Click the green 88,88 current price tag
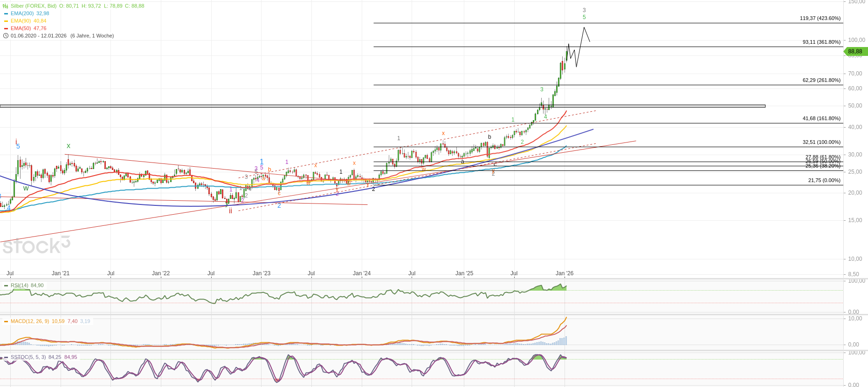This screenshot has width=868, height=387. pos(855,52)
